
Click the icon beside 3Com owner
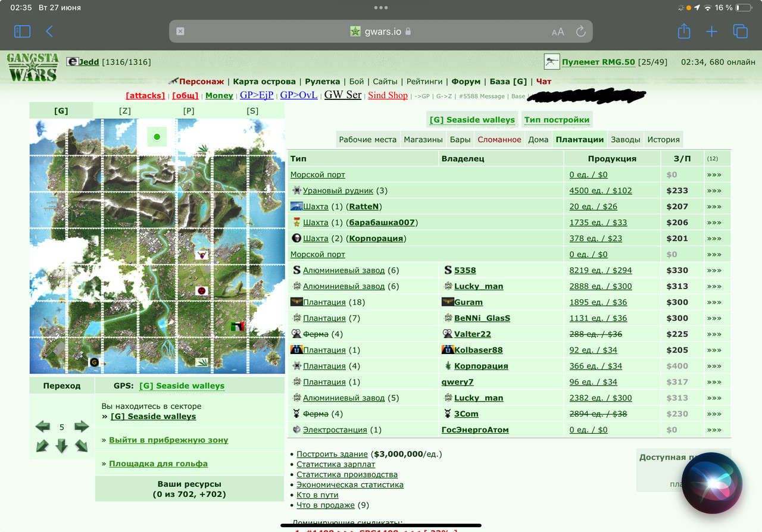448,414
